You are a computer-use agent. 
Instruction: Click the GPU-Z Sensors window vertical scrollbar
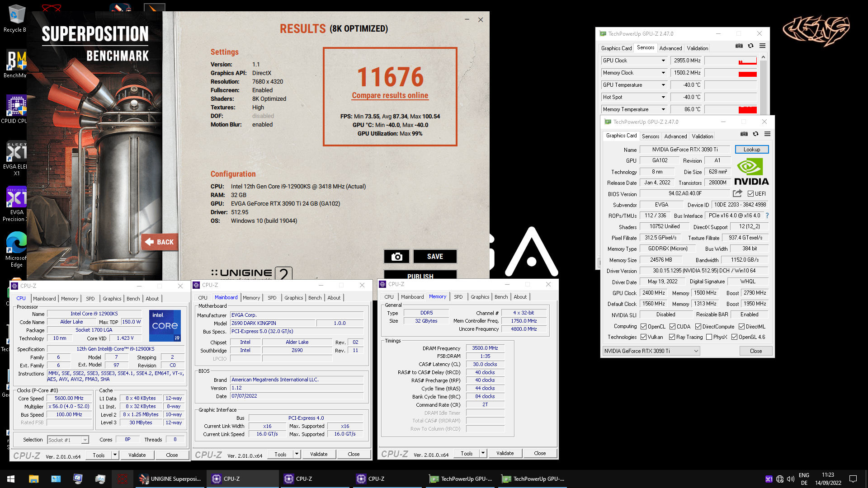click(763, 84)
